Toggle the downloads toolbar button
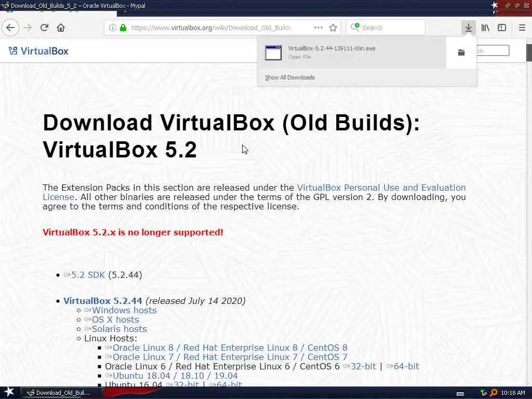532x399 pixels. coord(468,28)
